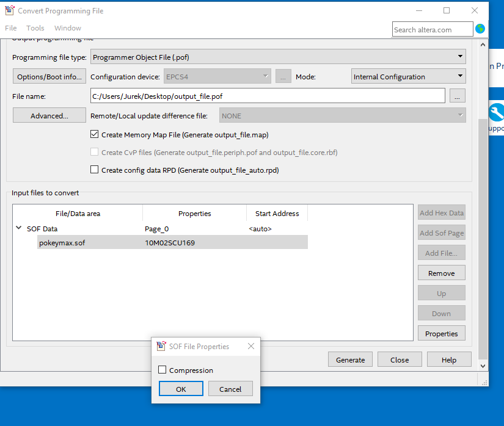Click the scroll up arrow of the dialog
Image resolution: width=504 pixels, height=426 pixels.
click(x=483, y=45)
